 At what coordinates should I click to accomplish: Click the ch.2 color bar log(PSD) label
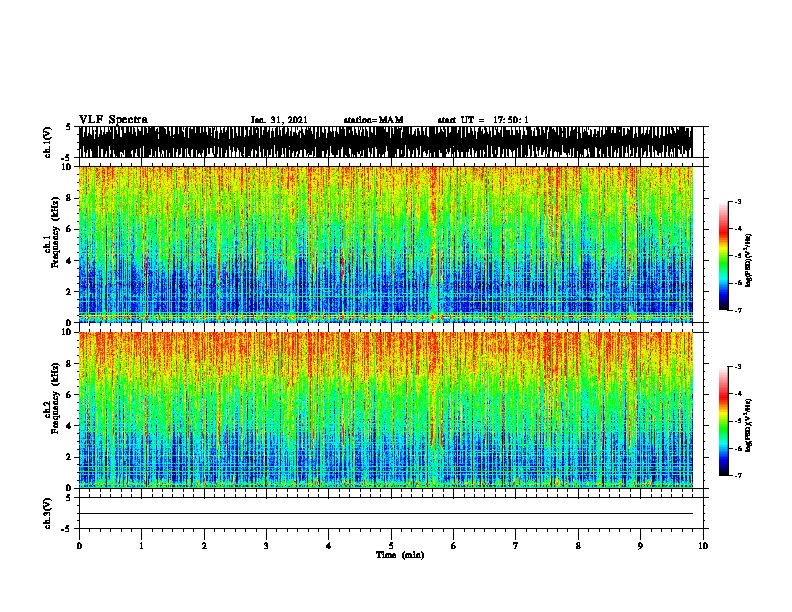[749, 425]
